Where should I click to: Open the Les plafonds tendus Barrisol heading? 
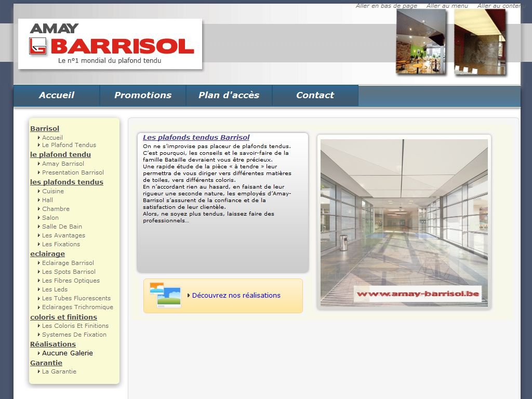(196, 137)
